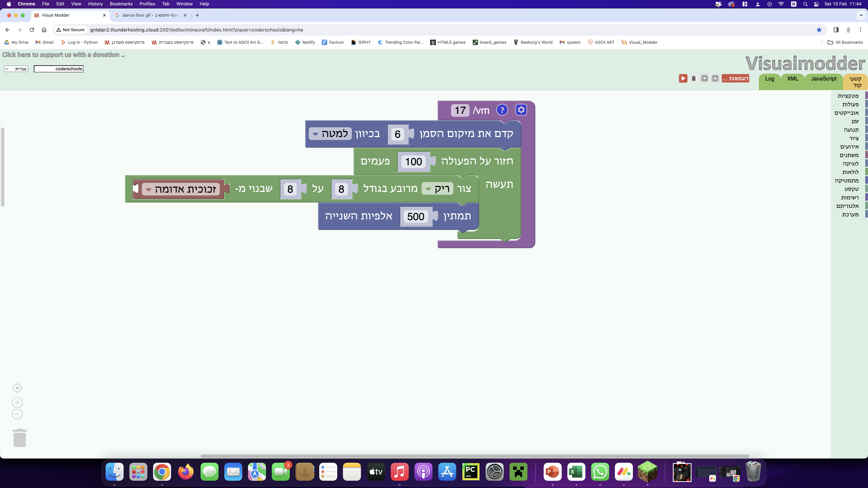Click the bookmark star in address bar
This screenshot has height=488, width=868.
(x=819, y=30)
